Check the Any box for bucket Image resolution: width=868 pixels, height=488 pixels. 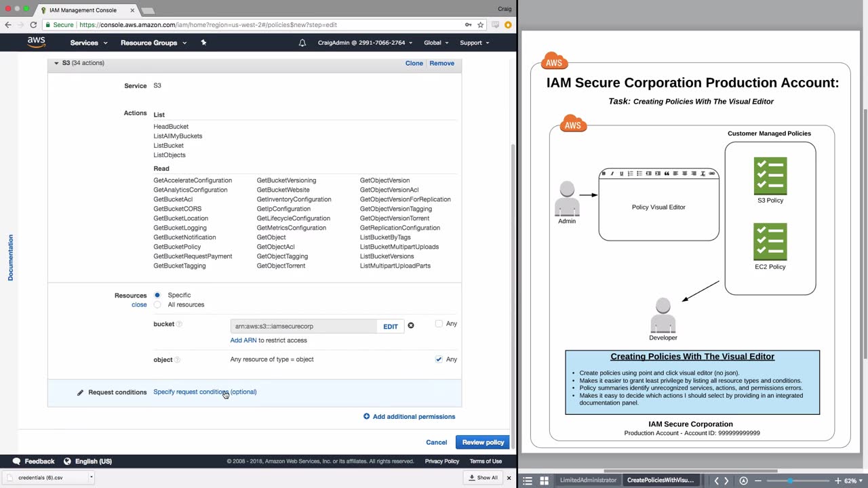[439, 324]
